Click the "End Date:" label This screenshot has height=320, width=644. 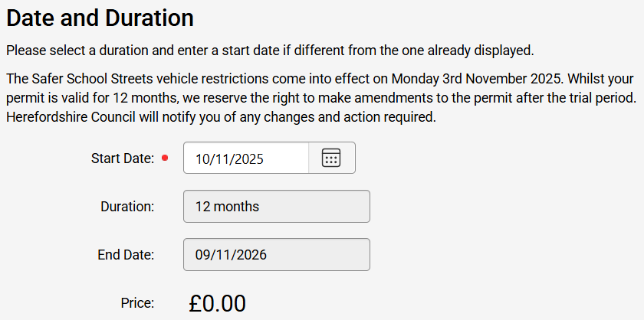click(x=126, y=255)
